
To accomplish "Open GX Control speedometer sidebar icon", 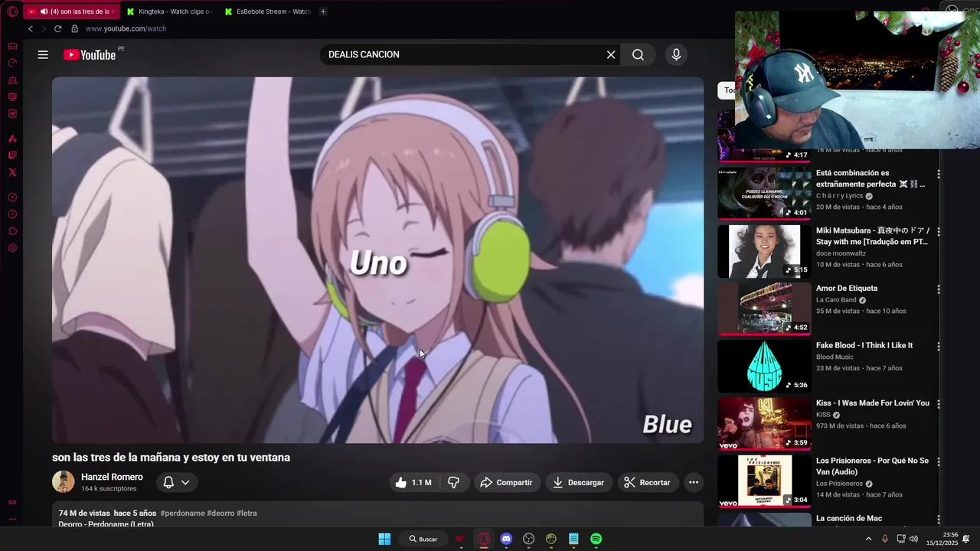I will (x=12, y=63).
